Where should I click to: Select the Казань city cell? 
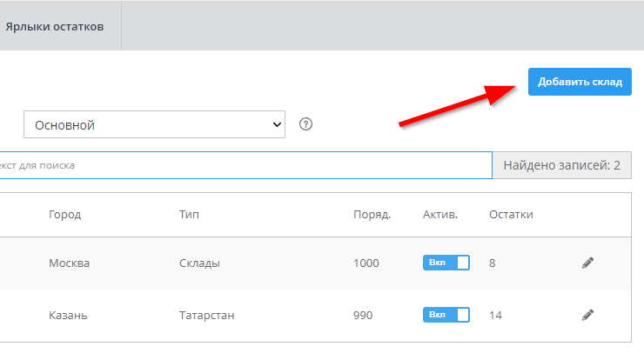click(68, 315)
